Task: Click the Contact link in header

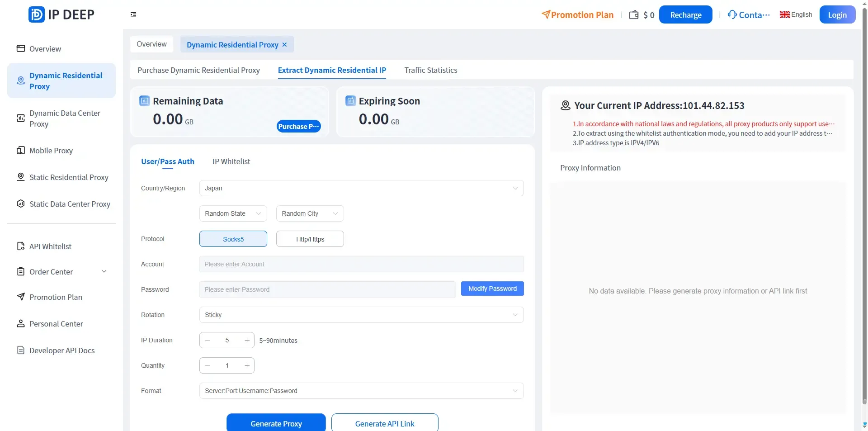Action: pos(749,14)
